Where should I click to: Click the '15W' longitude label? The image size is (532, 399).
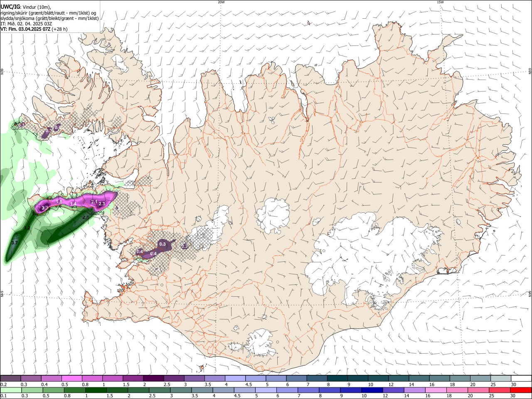pyautogui.click(x=440, y=2)
